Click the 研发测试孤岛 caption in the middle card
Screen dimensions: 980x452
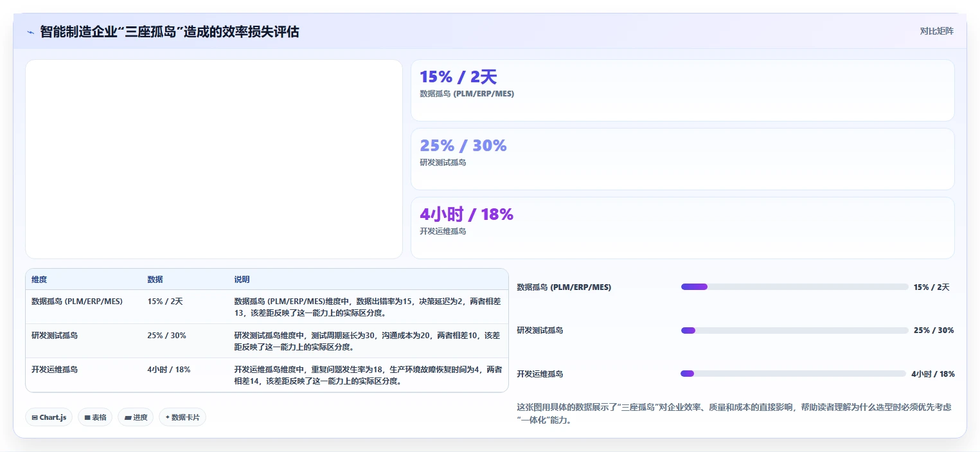(443, 162)
